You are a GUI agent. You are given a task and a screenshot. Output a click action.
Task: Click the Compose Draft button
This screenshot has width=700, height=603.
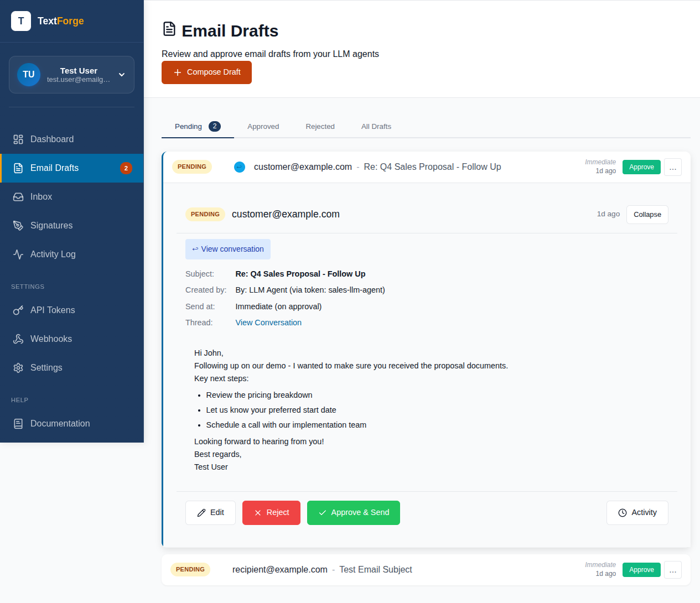click(x=206, y=72)
